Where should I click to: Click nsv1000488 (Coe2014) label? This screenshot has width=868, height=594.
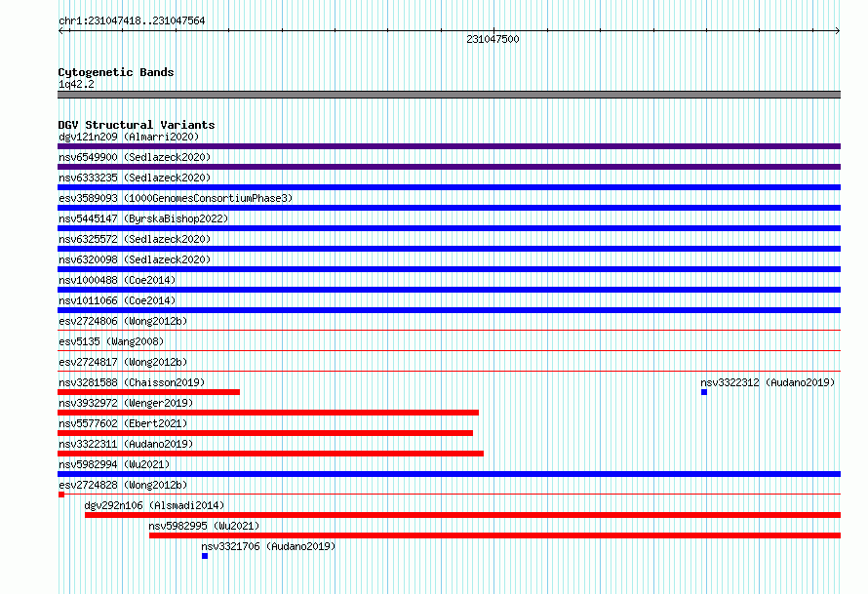coord(117,280)
